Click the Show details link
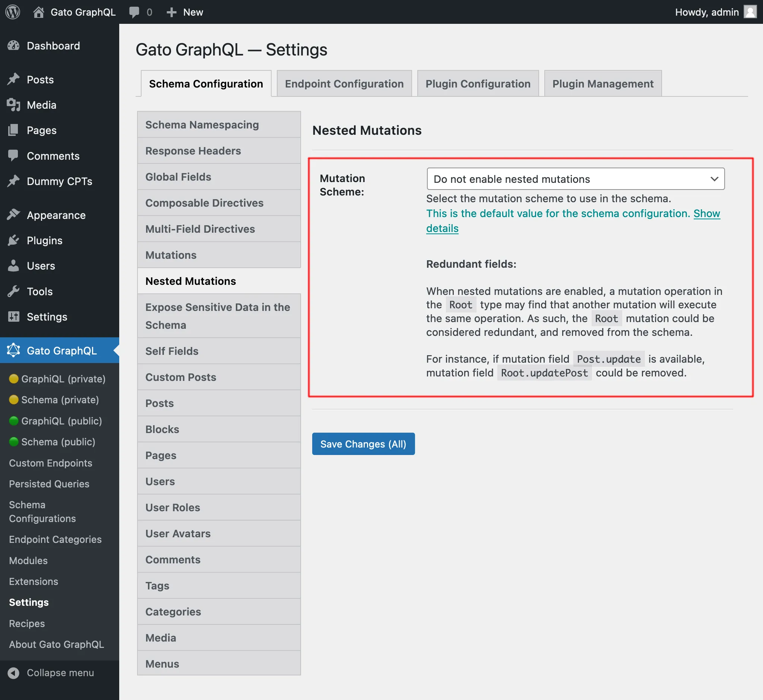Screen dimensions: 763x700 (x=706, y=213)
